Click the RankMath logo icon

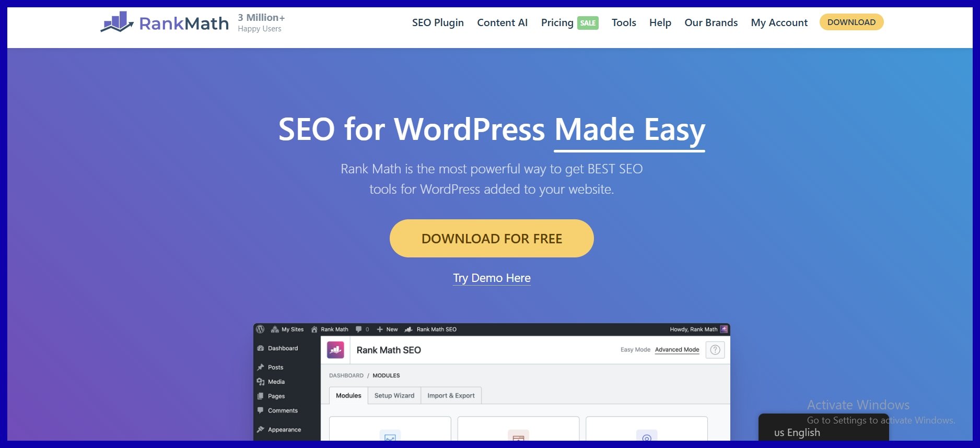(118, 22)
